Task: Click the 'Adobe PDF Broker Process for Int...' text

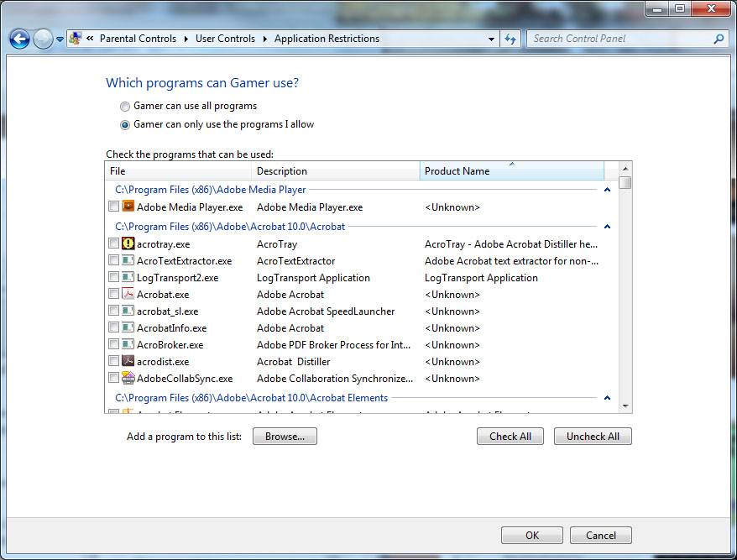Action: (x=333, y=345)
